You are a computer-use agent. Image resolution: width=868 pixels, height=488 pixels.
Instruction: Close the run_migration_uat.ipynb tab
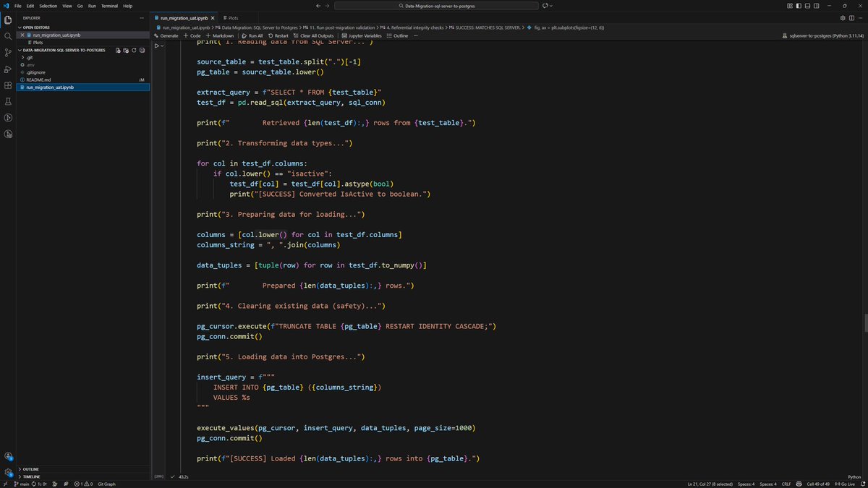coord(213,17)
